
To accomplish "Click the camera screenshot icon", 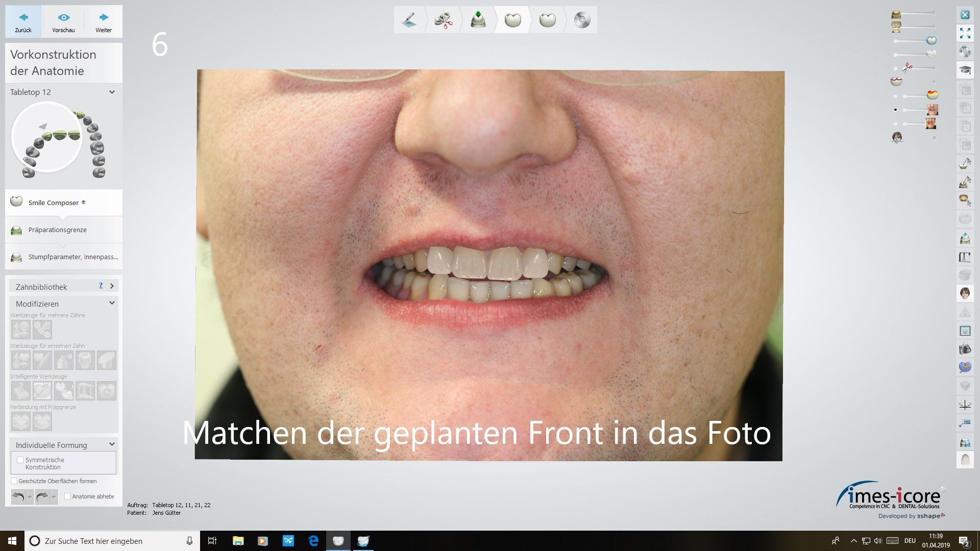I will click(x=965, y=349).
